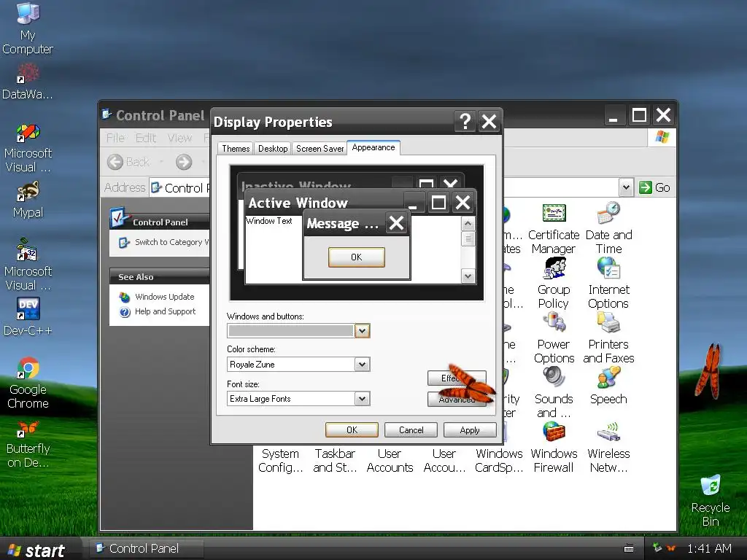Click the Apply button

tap(470, 430)
